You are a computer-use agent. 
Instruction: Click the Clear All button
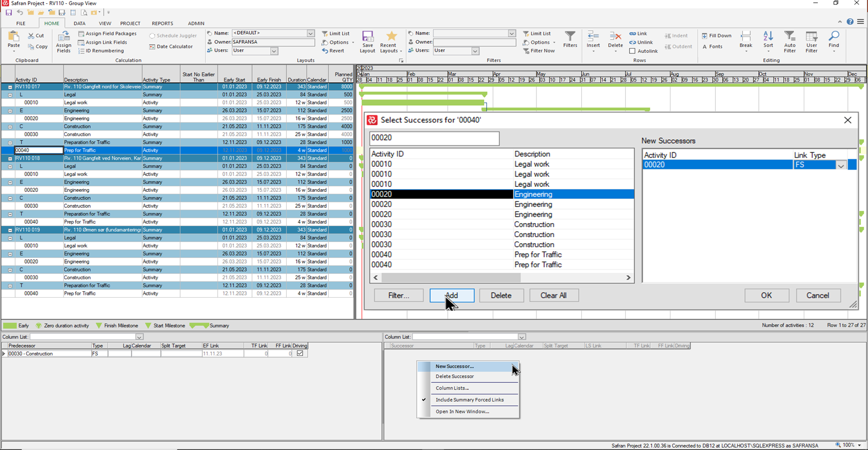554,295
